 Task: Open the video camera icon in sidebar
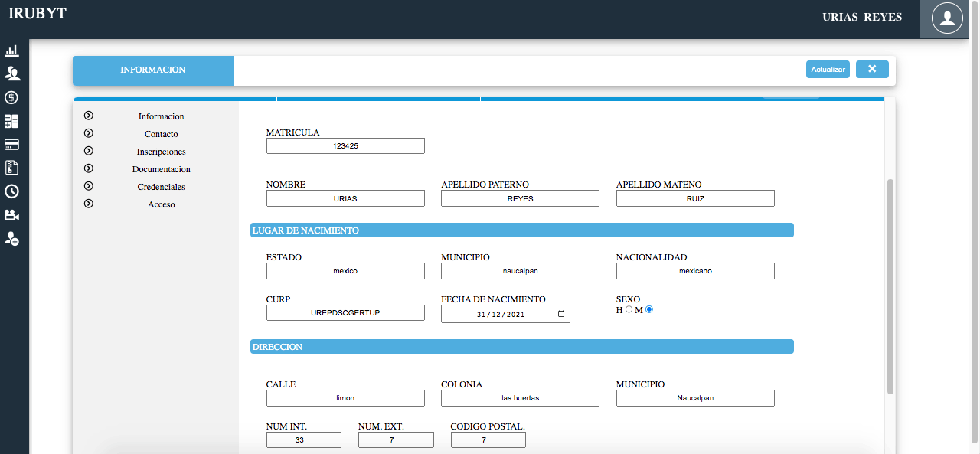(11, 215)
